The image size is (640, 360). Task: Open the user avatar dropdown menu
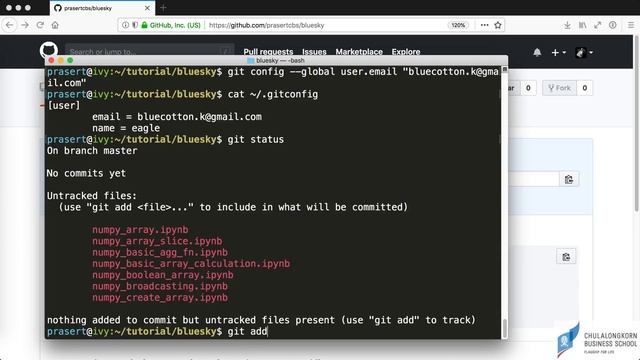[584, 52]
